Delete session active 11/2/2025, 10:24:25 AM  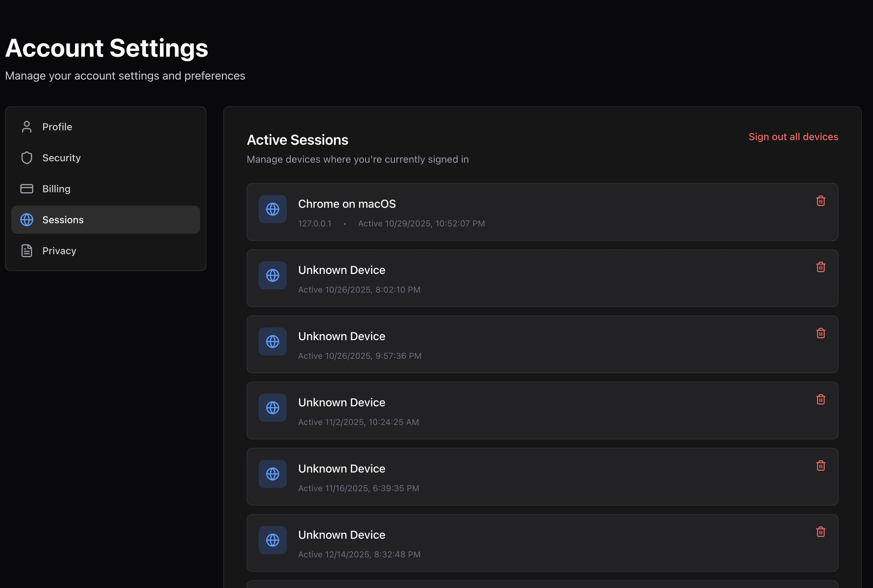click(x=821, y=399)
